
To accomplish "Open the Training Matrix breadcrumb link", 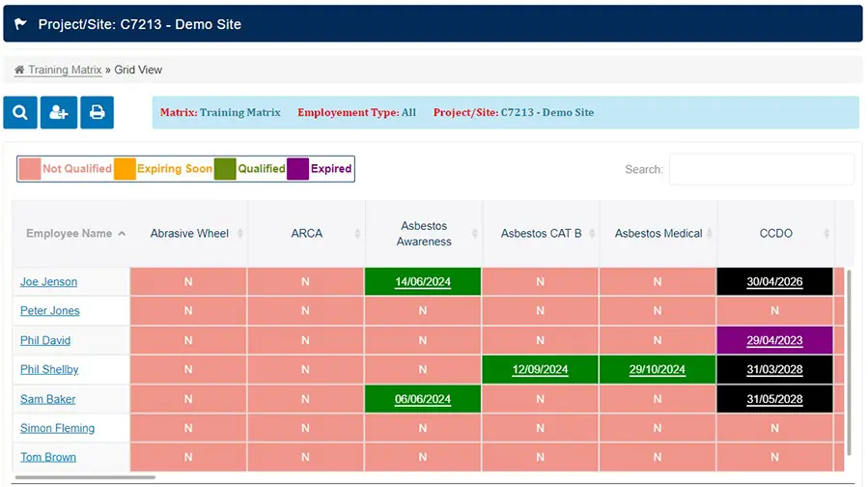I will click(x=65, y=71).
